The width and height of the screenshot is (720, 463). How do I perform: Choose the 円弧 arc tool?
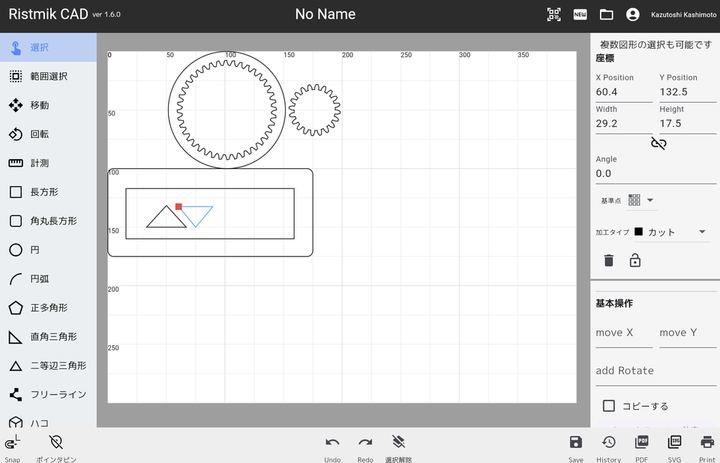[48, 279]
